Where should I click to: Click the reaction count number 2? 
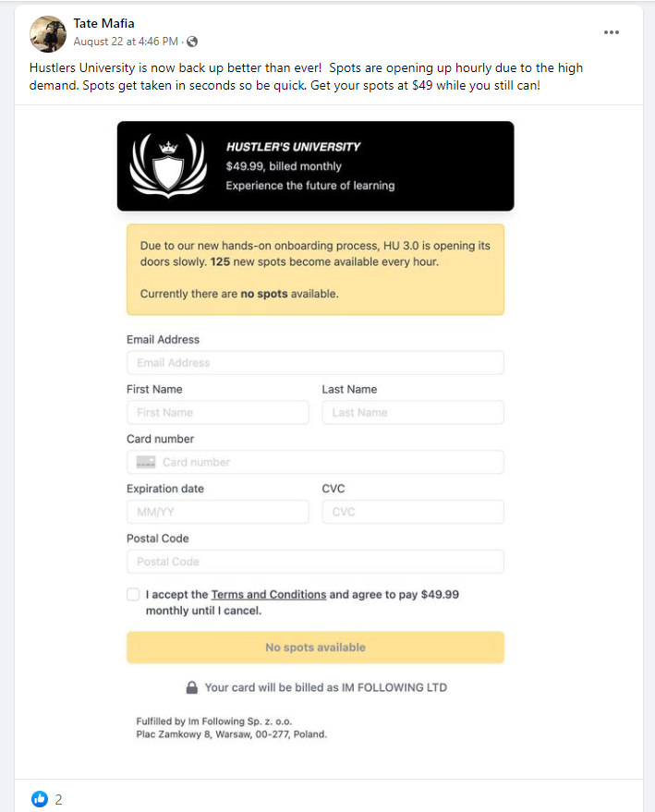[58, 800]
